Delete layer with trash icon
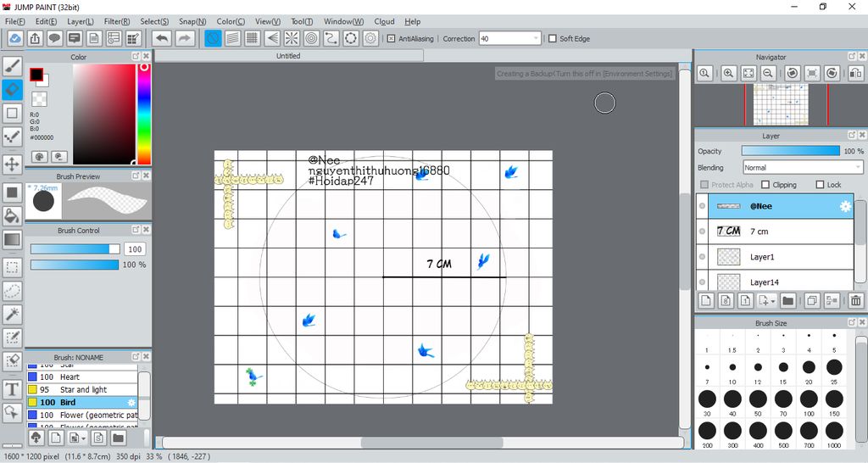The image size is (868, 463). click(x=856, y=301)
